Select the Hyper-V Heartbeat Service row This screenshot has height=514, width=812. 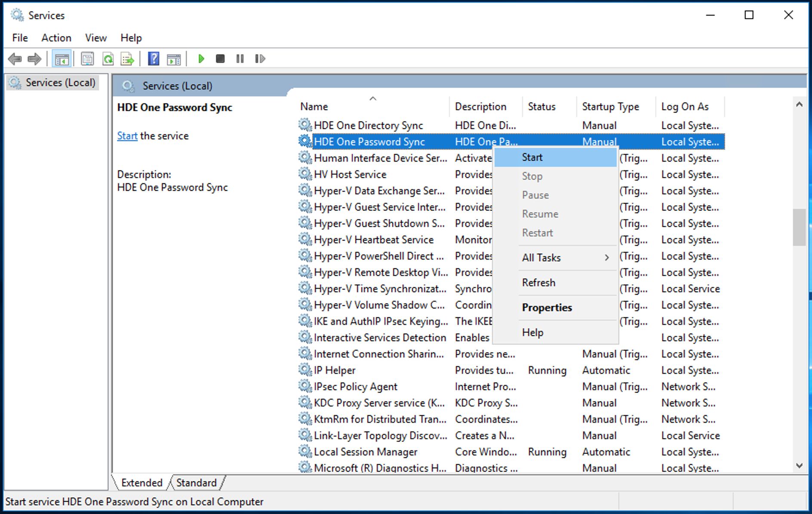[511, 239]
